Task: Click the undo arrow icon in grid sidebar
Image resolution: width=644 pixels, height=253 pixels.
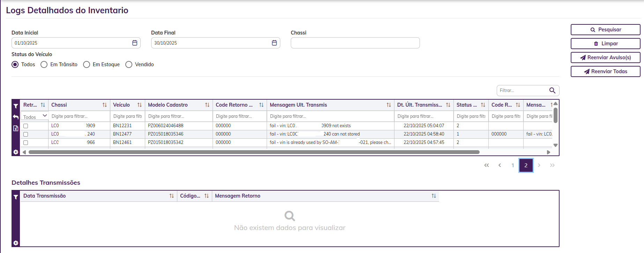Action: coord(16,117)
